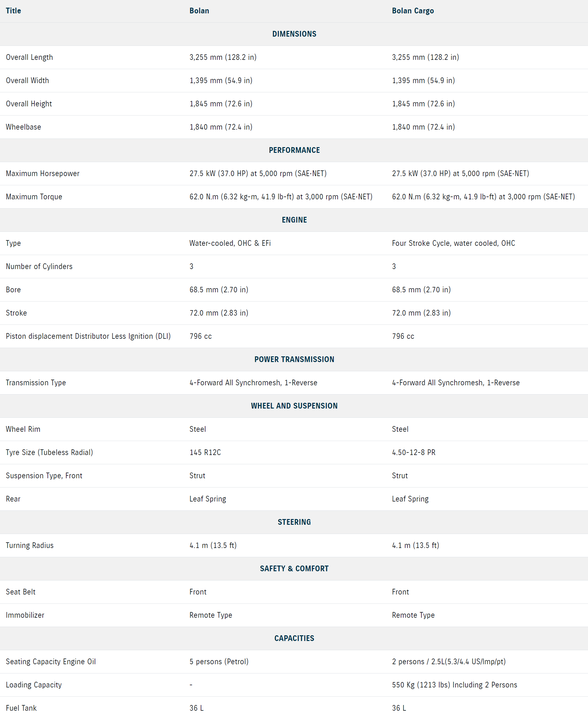Screen dimensions: 588x719
Task: Click the '4.50-12-8 PR' tyre size value
Action: pyautogui.click(x=413, y=452)
